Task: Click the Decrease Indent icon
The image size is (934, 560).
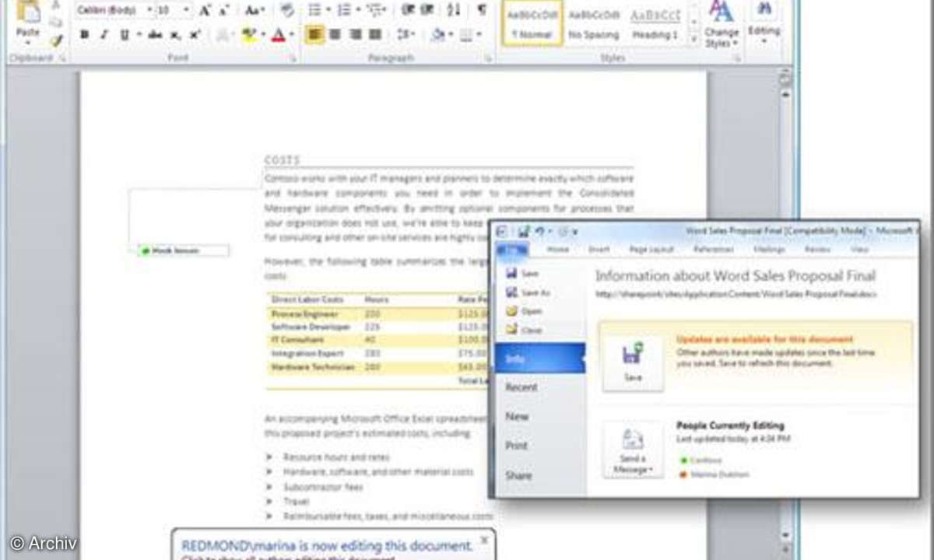Action: point(407,10)
